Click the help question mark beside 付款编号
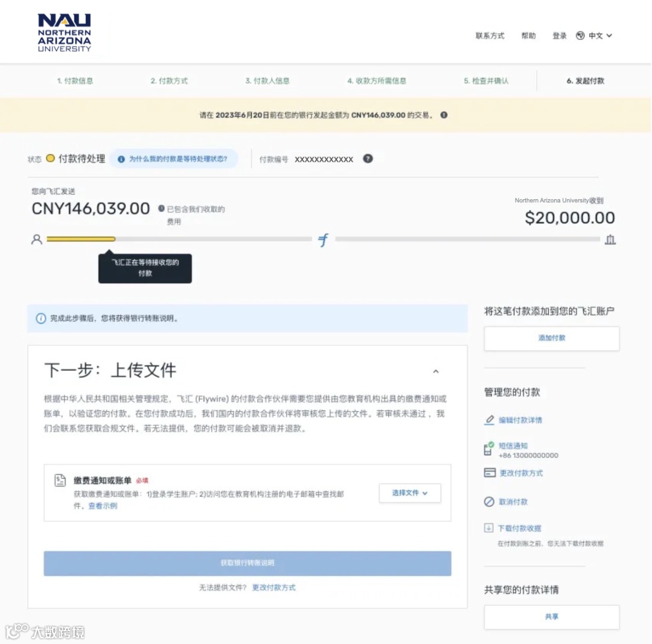Screen dimensions: 652x644 (368, 158)
